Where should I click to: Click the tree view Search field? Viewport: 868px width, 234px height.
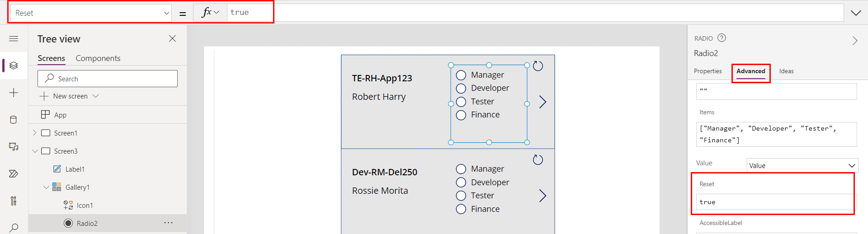tap(108, 79)
